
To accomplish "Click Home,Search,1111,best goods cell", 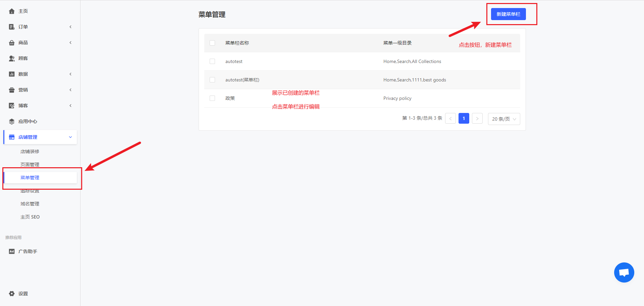I will pyautogui.click(x=415, y=80).
